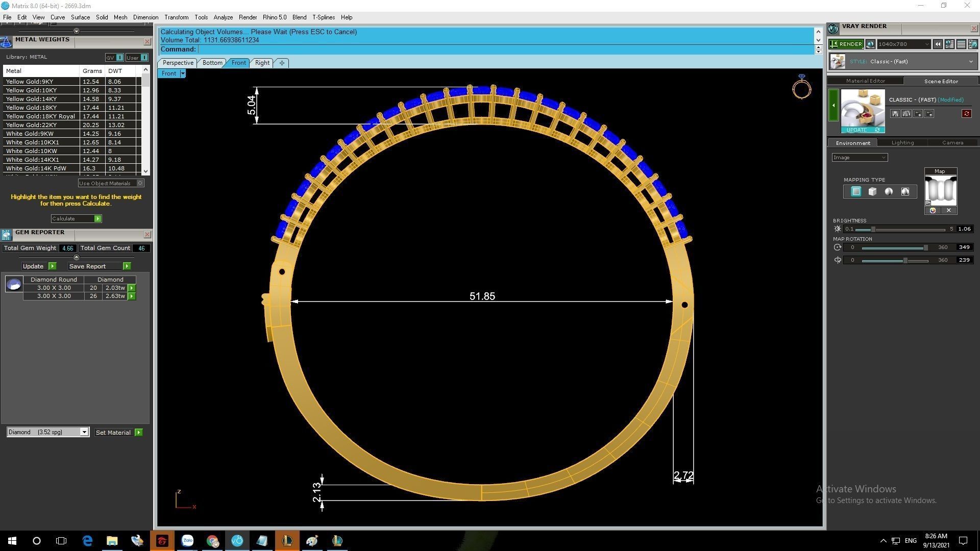Open Zalo from the taskbar
This screenshot has width=980, height=551.
(x=187, y=541)
